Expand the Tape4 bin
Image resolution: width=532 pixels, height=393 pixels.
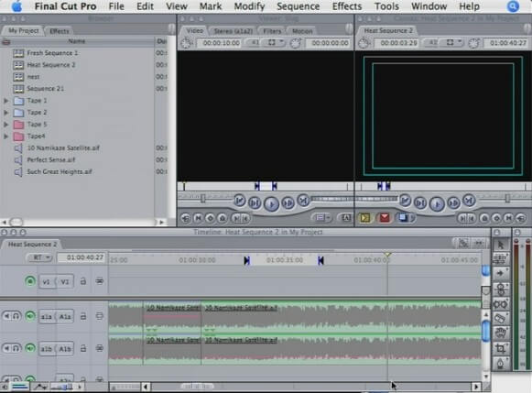click(x=5, y=136)
